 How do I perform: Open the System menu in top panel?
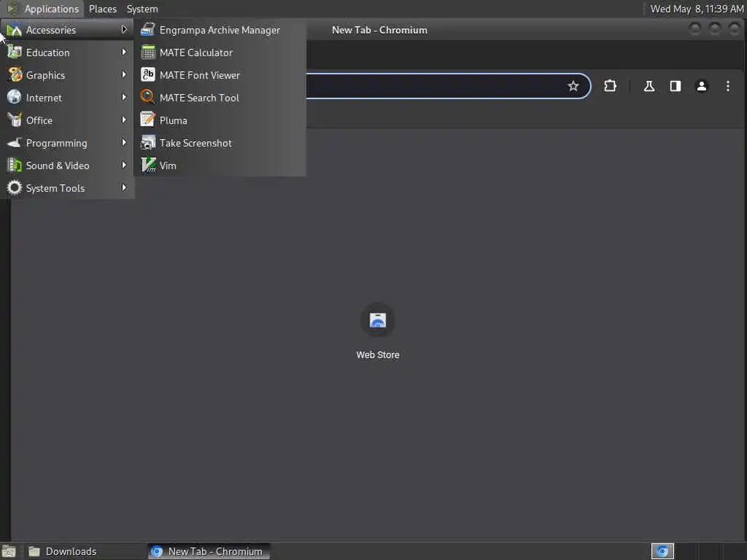pos(142,9)
